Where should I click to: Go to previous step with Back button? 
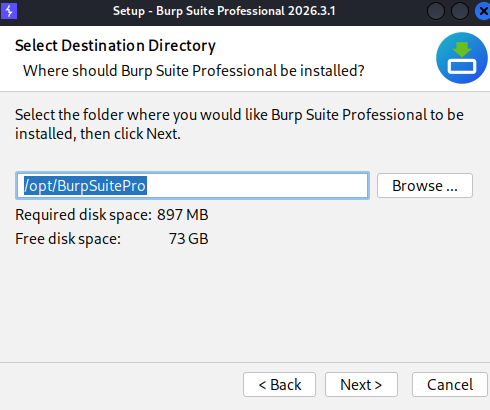pyautogui.click(x=279, y=385)
